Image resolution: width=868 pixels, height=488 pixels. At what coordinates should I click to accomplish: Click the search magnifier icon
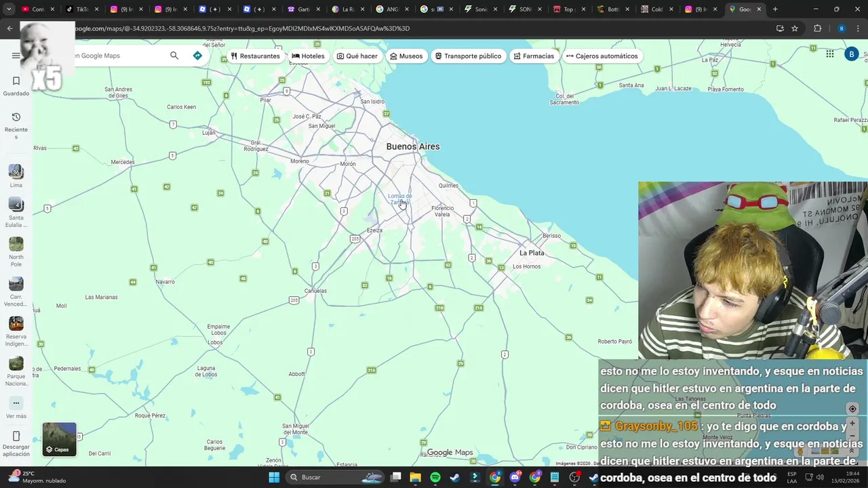tap(174, 56)
